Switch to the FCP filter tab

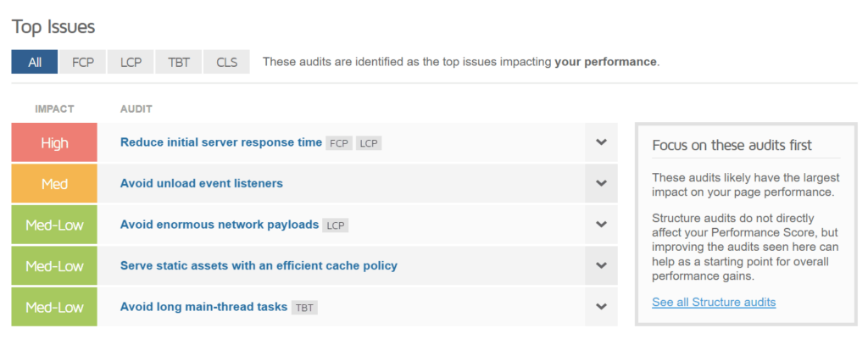coord(82,62)
